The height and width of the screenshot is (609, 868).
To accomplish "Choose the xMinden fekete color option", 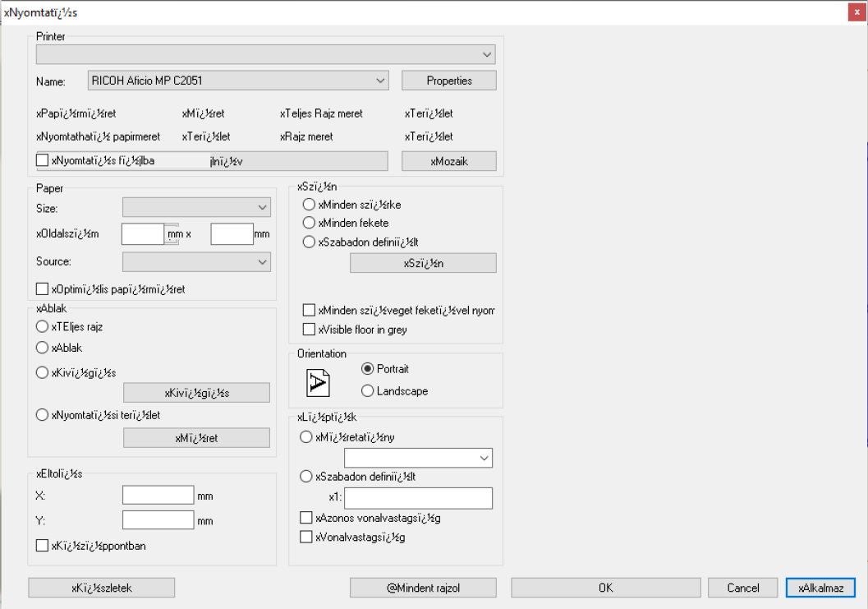I will point(309,223).
